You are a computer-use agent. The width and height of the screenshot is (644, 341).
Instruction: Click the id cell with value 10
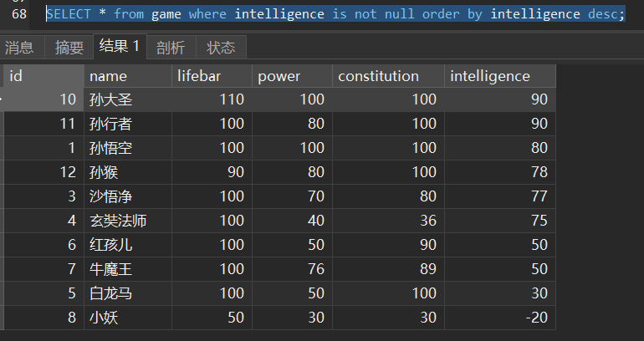point(44,99)
